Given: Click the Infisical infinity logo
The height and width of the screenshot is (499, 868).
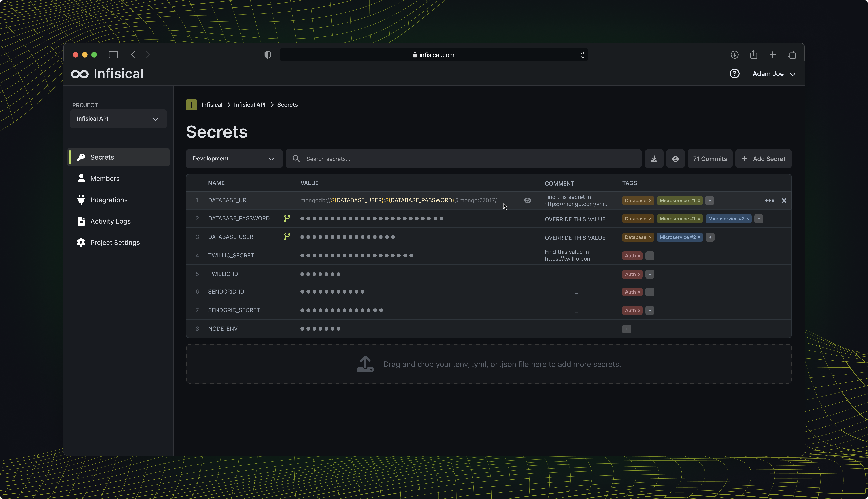Looking at the screenshot, I should pyautogui.click(x=79, y=74).
